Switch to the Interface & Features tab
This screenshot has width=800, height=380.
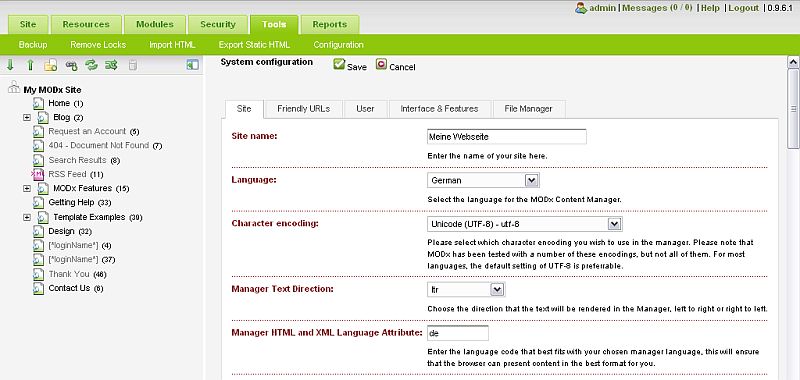point(439,109)
